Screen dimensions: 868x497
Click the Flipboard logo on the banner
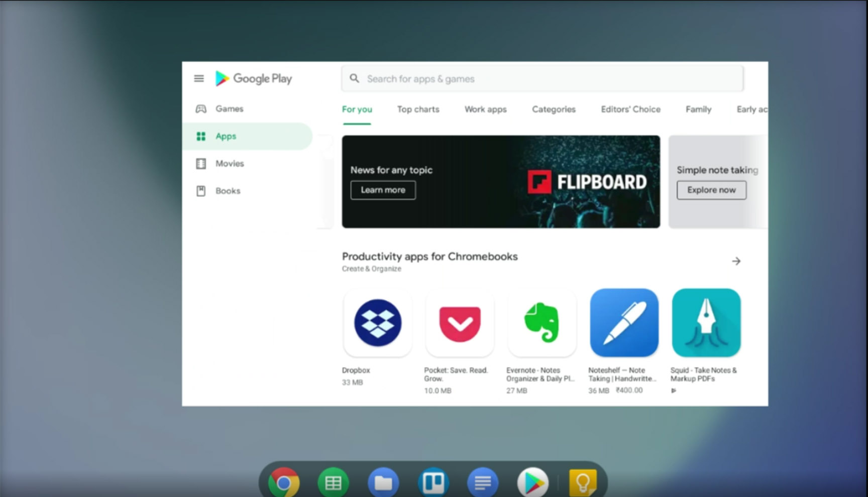click(587, 182)
